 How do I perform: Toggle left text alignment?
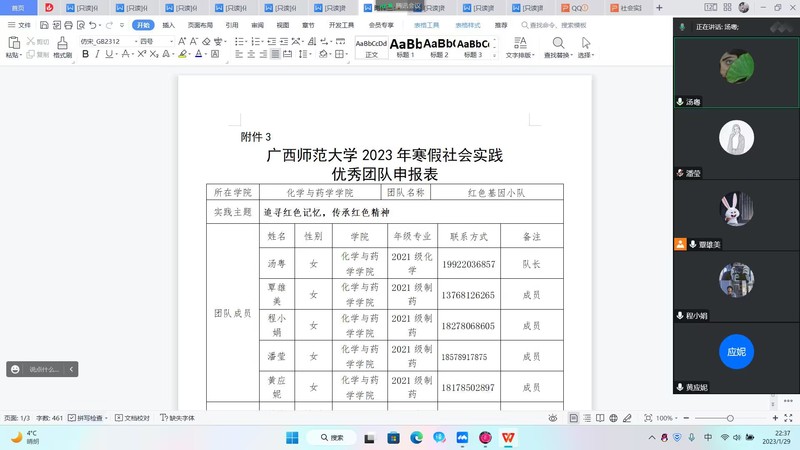[239, 54]
